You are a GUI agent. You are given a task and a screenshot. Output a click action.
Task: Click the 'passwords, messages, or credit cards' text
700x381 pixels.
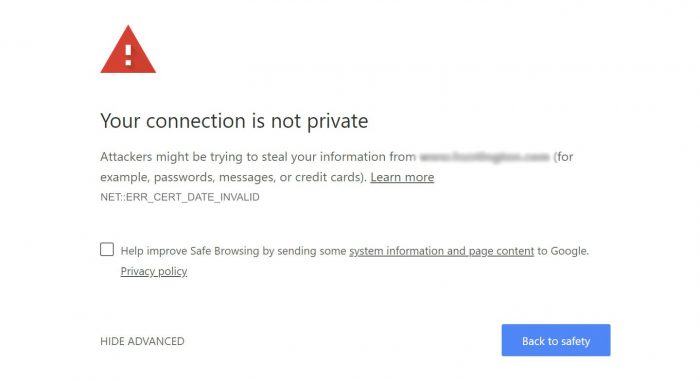260,177
